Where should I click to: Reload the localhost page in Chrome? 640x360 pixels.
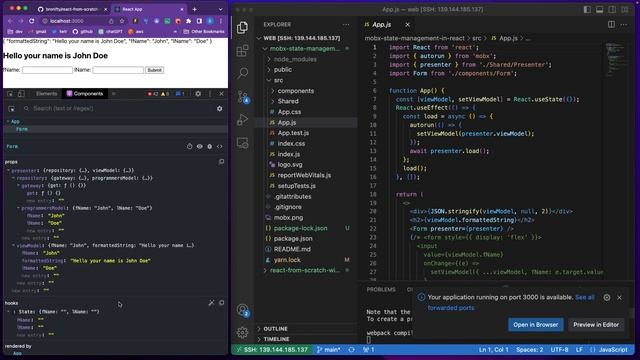[31, 21]
